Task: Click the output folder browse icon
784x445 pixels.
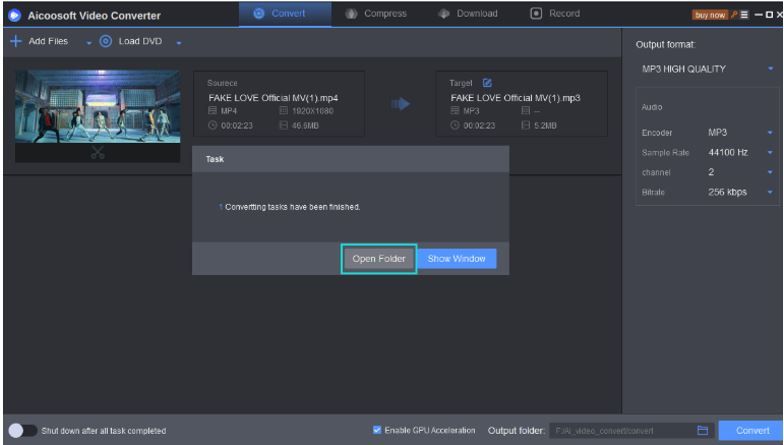Action: click(x=702, y=430)
